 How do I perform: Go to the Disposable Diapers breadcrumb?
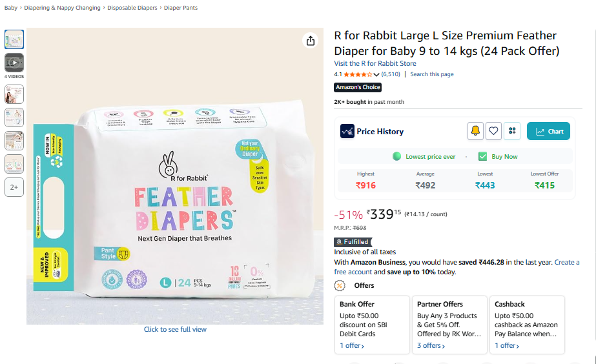coord(132,8)
